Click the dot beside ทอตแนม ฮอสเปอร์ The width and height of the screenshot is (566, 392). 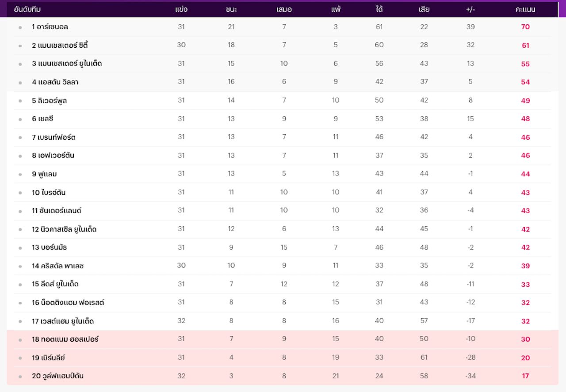point(20,340)
